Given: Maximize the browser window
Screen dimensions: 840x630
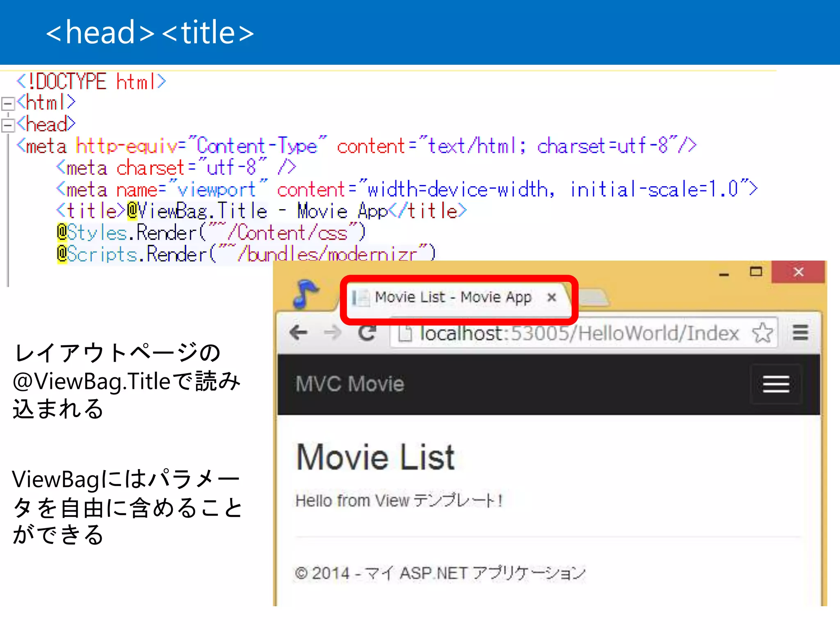Looking at the screenshot, I should coord(756,272).
